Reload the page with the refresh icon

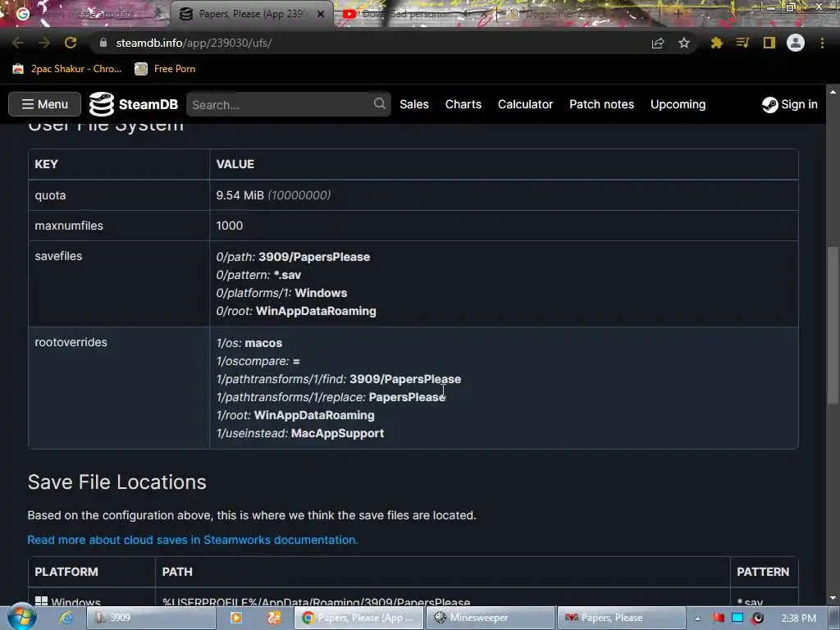tap(71, 43)
